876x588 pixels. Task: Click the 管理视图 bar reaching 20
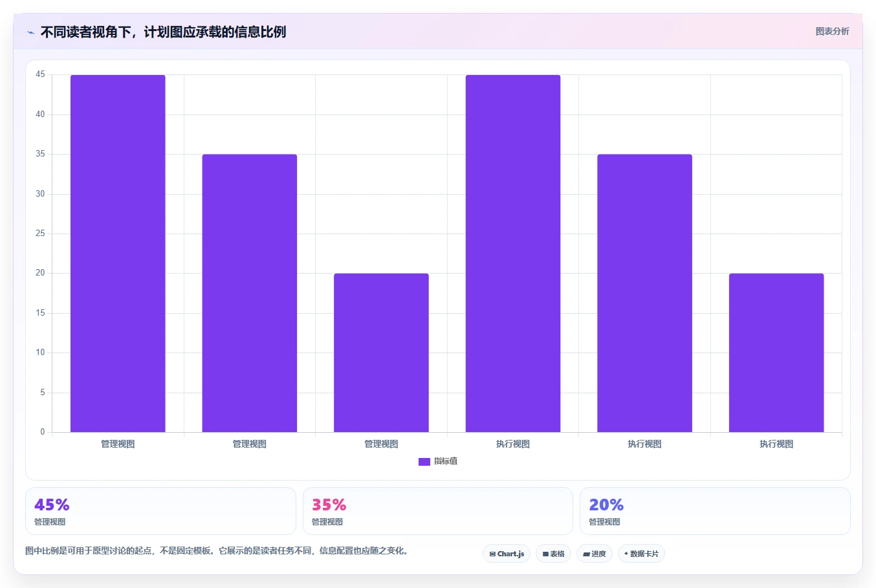click(x=381, y=353)
